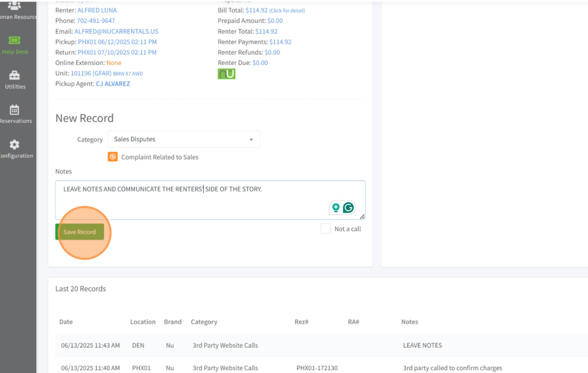Open Human Resources icon in sidebar
This screenshot has height=373, width=588.
click(x=14, y=10)
